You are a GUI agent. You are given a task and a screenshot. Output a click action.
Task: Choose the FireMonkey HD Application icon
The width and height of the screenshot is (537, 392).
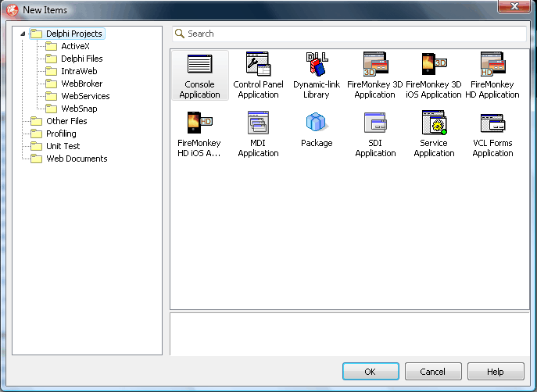click(x=492, y=64)
